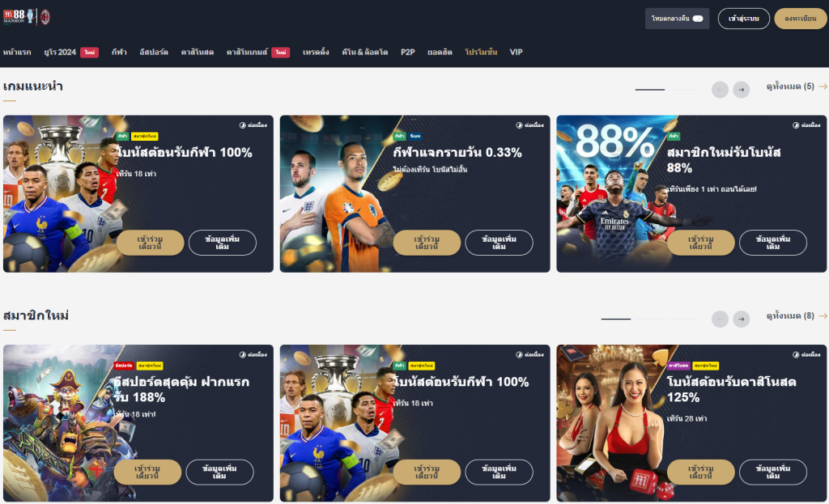Click next arrow in เกมแนะนำ carousel
The image size is (829, 504).
pos(742,90)
